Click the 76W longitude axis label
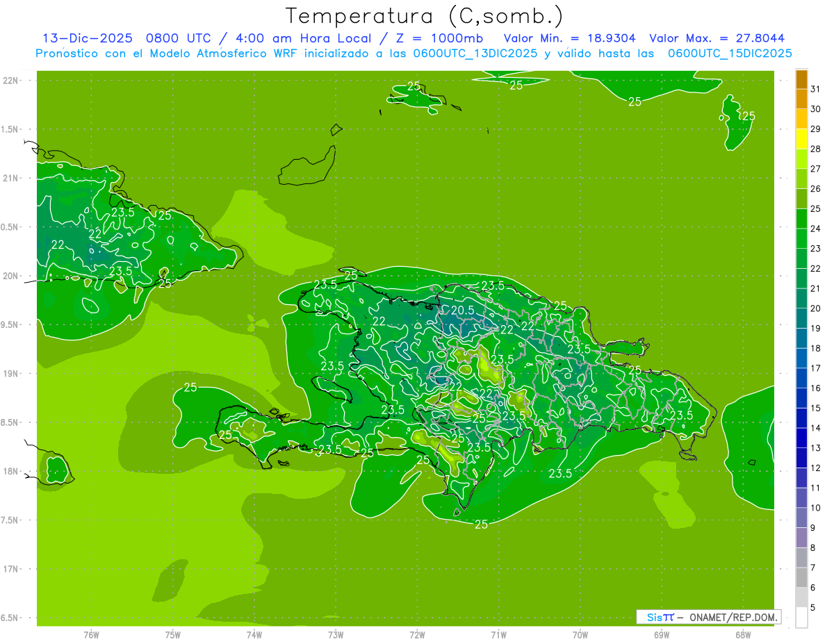 tap(91, 634)
